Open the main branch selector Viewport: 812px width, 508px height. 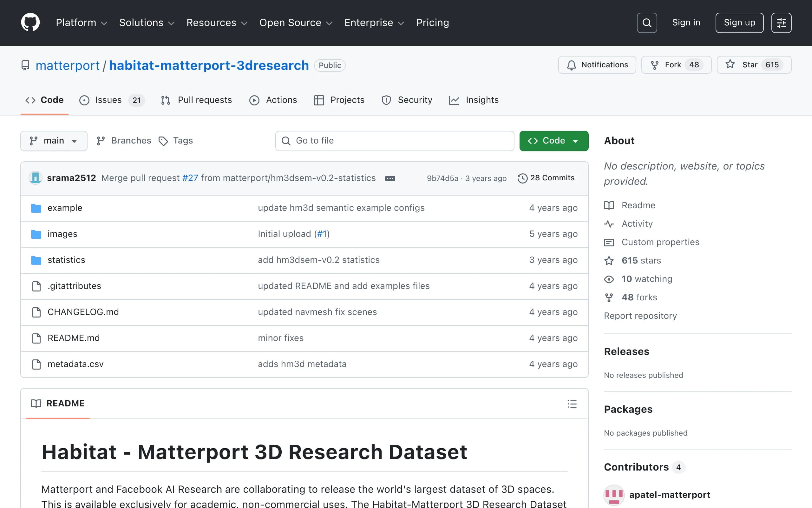tap(54, 141)
